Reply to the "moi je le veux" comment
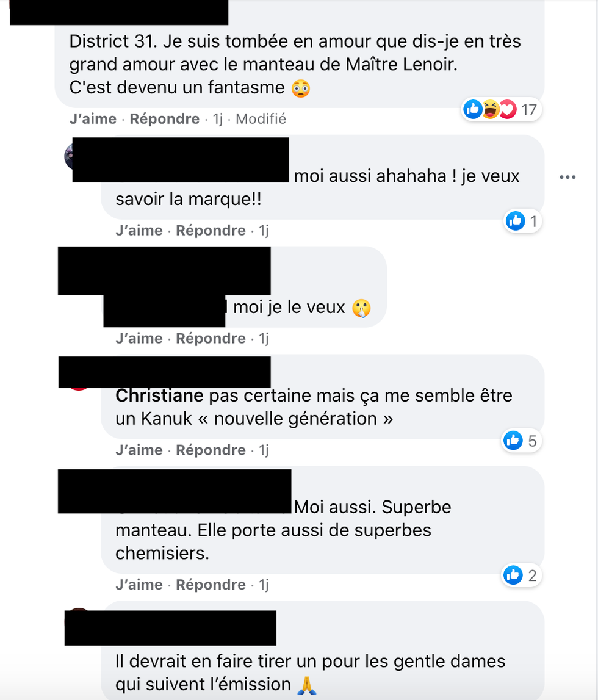Screen dimensions: 598x700 (x=211, y=339)
